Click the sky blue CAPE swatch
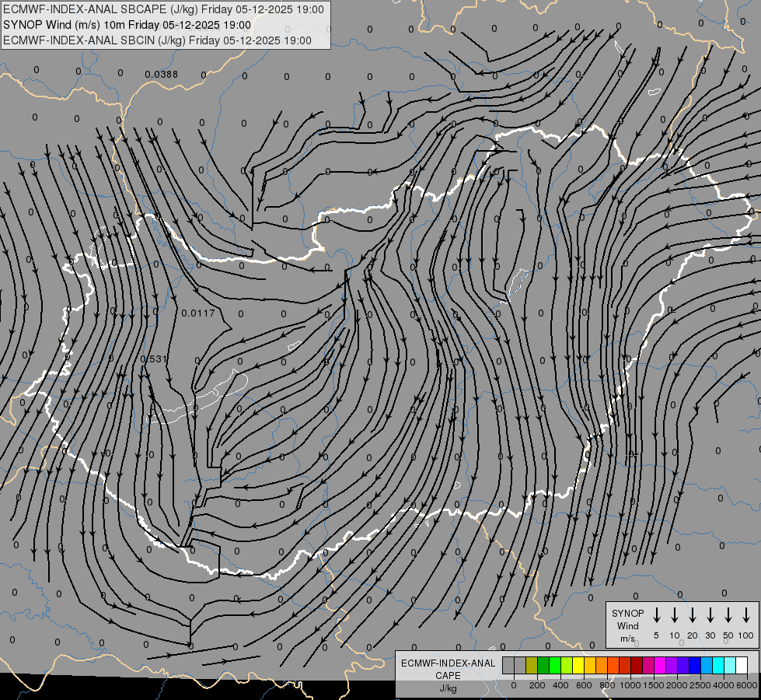Screen dimensions: 761x700 707,665
